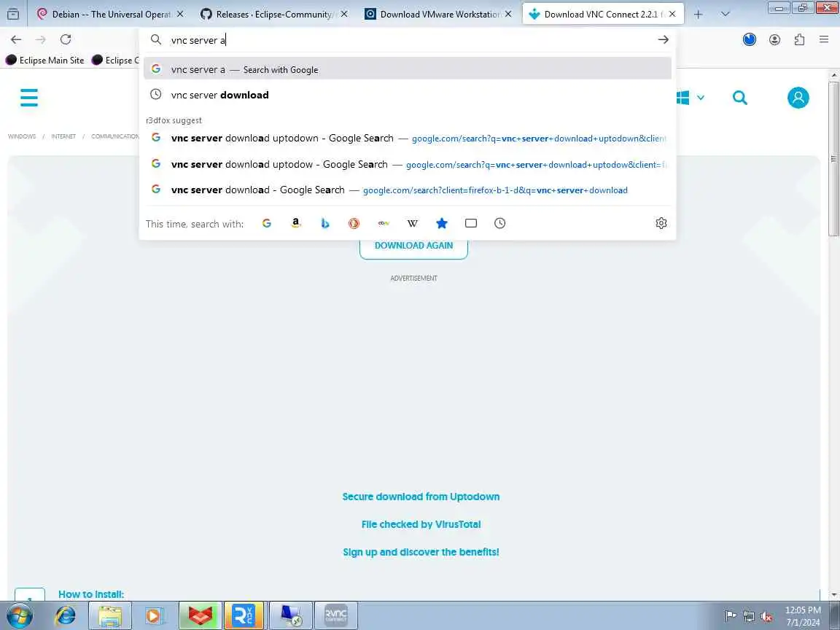The height and width of the screenshot is (630, 840).
Task: Open search settings gear in the suggestions panel
Action: click(x=661, y=223)
